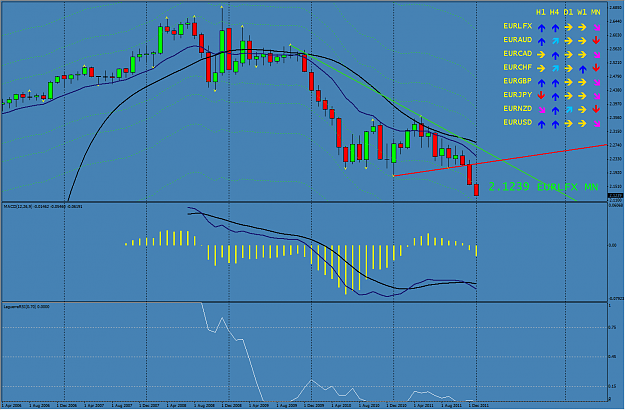Click the EURNZD D1 cyan up-right arrow
This screenshot has width=625, height=410.
[569, 110]
